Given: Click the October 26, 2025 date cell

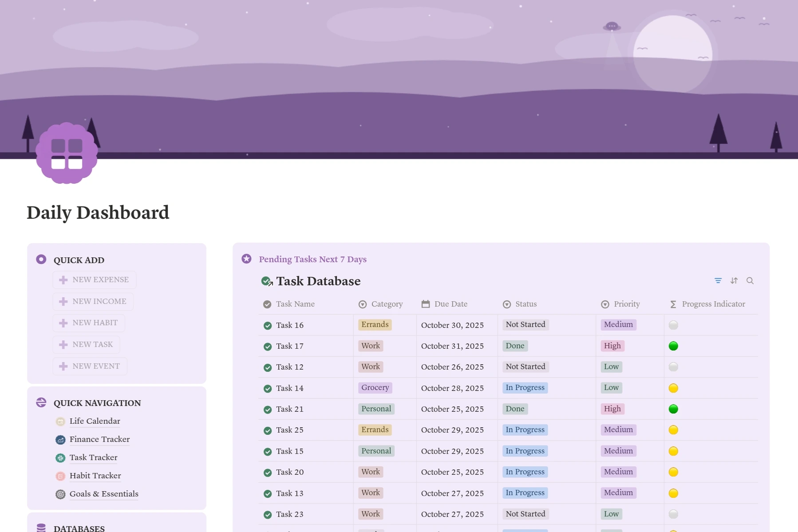Looking at the screenshot, I should click(x=452, y=367).
